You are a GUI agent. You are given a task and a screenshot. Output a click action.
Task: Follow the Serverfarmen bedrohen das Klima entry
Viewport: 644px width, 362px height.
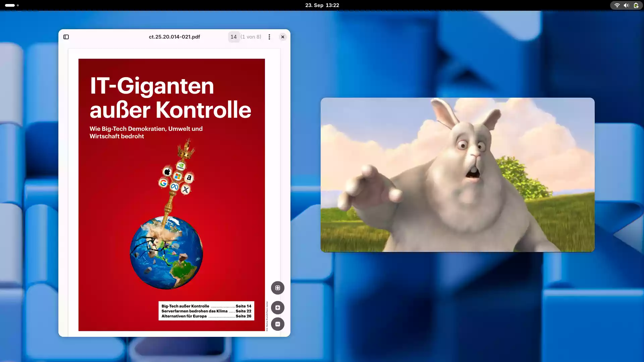pyautogui.click(x=206, y=311)
